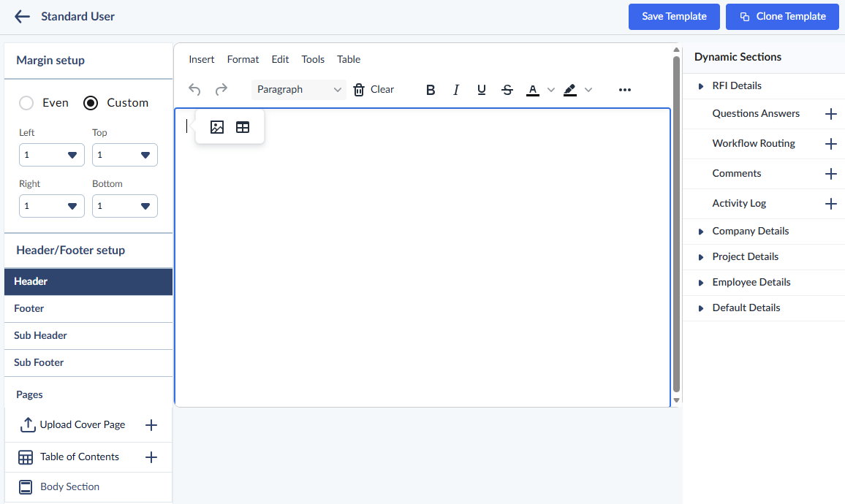Expand the Project Details section
Viewport: 845px width, 504px height.
point(700,257)
